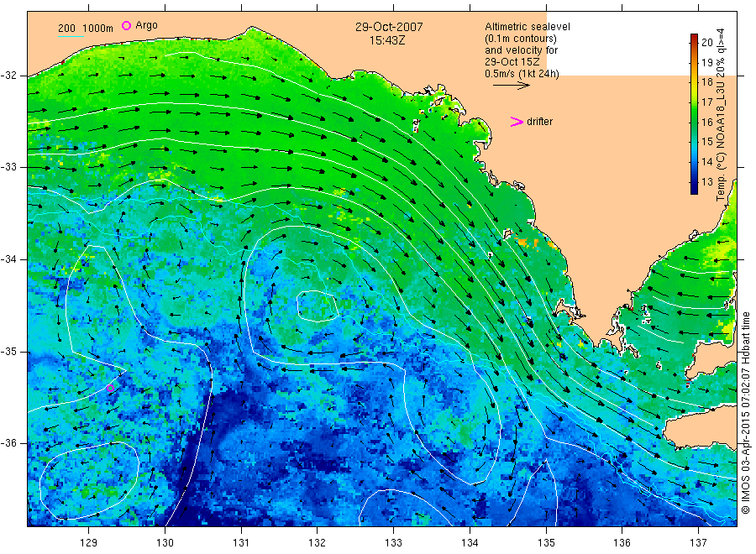Click the temperature color bar
This screenshot has width=756, height=554.
coord(694,114)
